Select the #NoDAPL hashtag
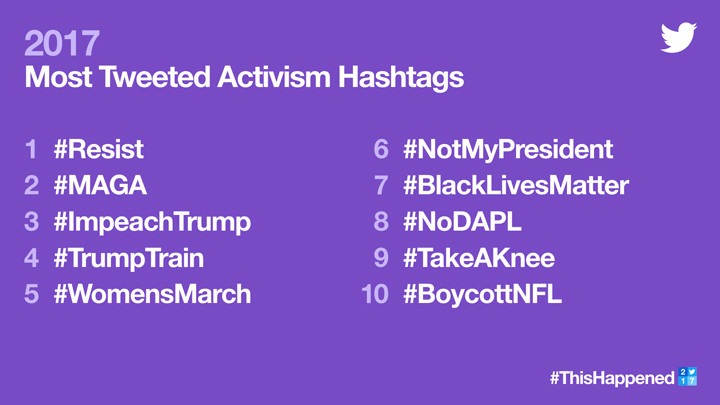720x405 pixels. pyautogui.click(x=460, y=222)
